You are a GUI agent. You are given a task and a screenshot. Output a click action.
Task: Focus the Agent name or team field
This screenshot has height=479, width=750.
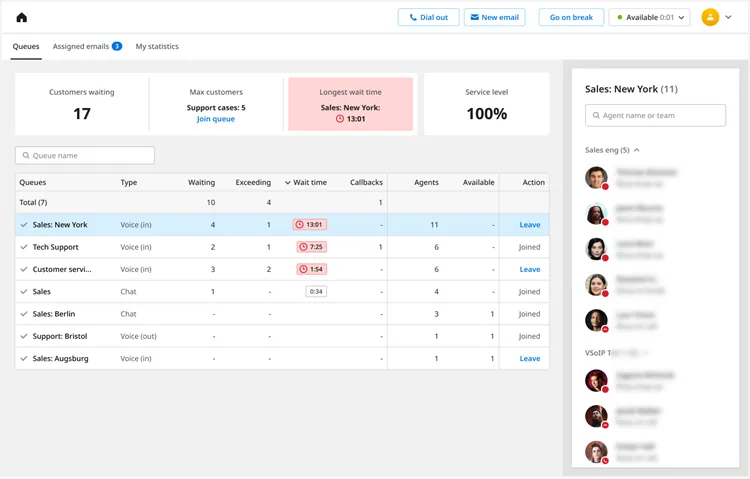point(655,115)
